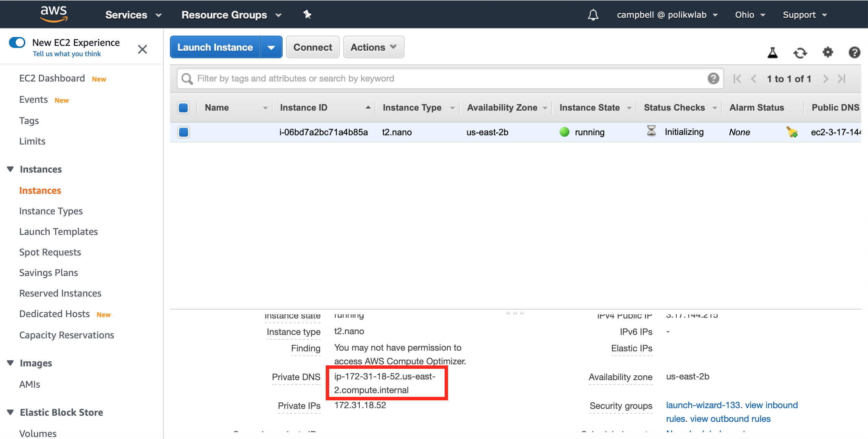Image resolution: width=868 pixels, height=439 pixels.
Task: Select Instances sidebar link
Action: (40, 191)
